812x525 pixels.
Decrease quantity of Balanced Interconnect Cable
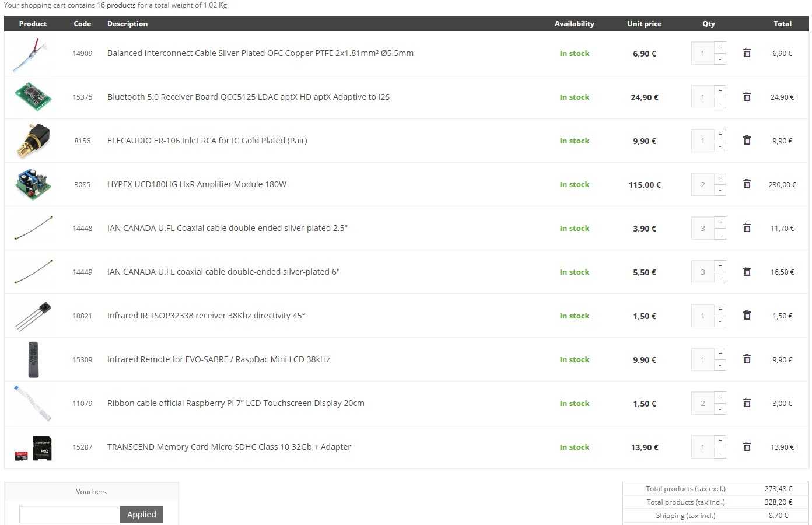point(720,59)
